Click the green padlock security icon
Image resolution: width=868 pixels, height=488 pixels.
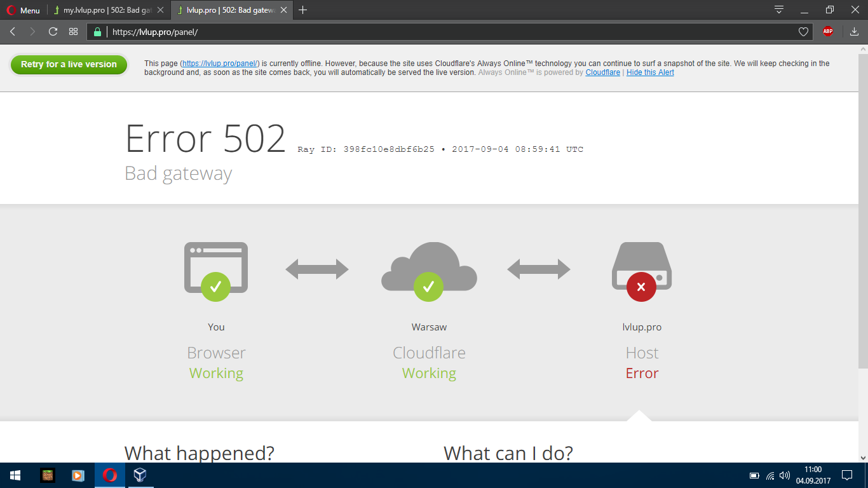[97, 32]
